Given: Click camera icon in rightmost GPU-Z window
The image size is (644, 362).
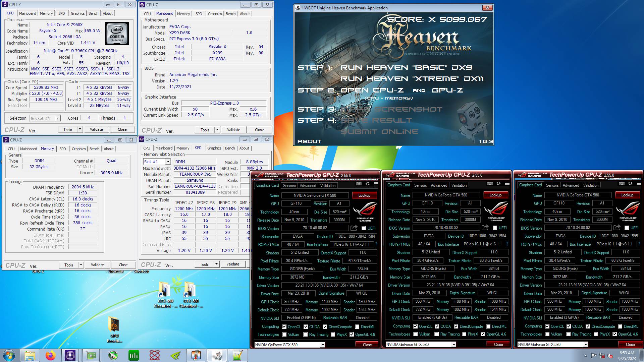Looking at the screenshot, I should click(x=622, y=183).
